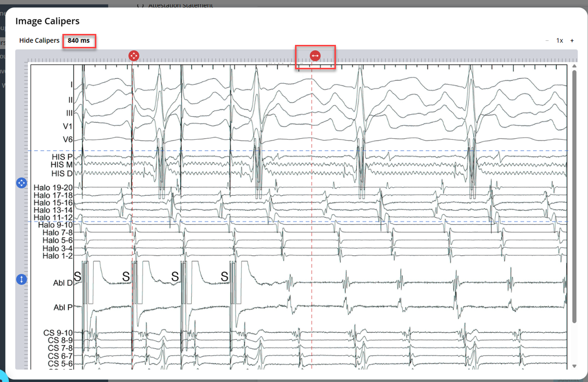The image size is (588, 382).
Task: Click the Halo 9-10 channel label
Action: click(55, 225)
